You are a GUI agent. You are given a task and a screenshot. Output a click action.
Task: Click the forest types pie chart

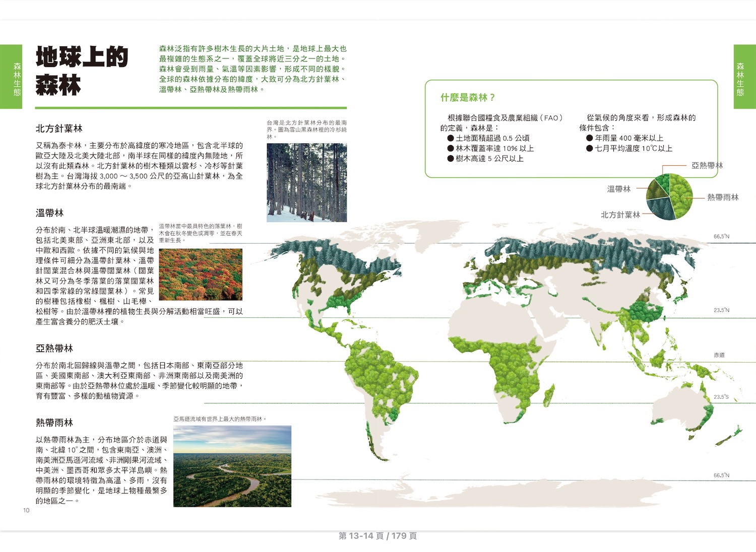669,196
